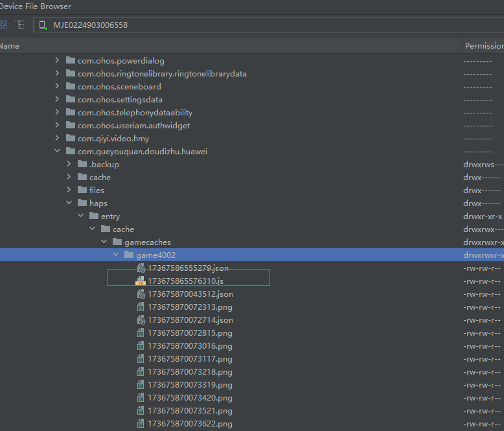Click drwxr-xr-x permission of entry folder
Viewport: 504px width, 431px height.
coord(483,216)
